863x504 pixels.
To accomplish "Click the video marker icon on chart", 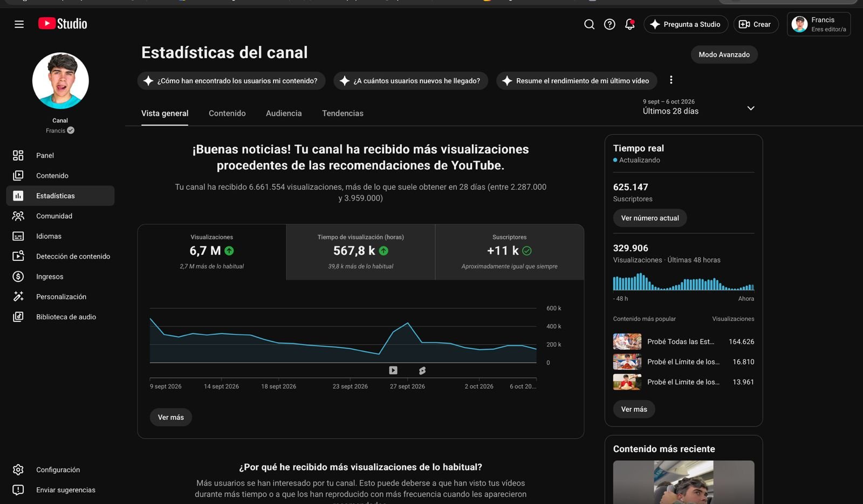I will [393, 370].
